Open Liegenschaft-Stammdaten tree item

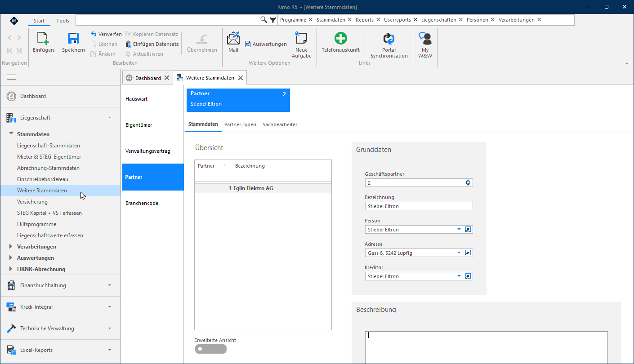[49, 146]
